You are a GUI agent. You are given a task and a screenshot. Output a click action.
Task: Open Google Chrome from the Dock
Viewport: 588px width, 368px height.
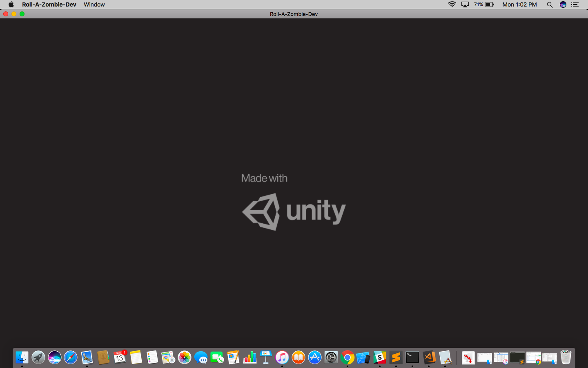[x=347, y=357]
